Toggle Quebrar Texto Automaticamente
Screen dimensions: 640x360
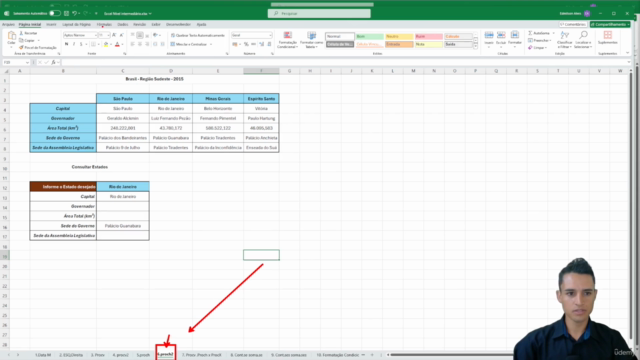click(198, 36)
